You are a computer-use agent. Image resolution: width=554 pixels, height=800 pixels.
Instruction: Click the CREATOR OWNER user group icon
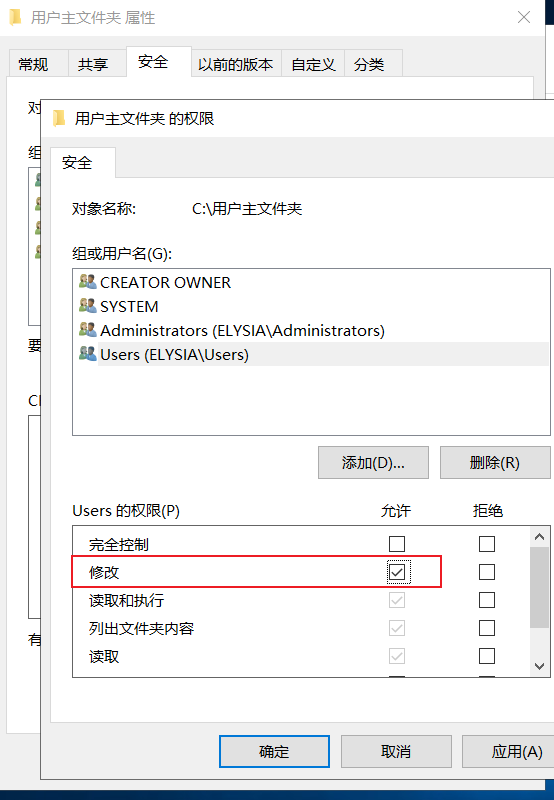click(x=88, y=282)
